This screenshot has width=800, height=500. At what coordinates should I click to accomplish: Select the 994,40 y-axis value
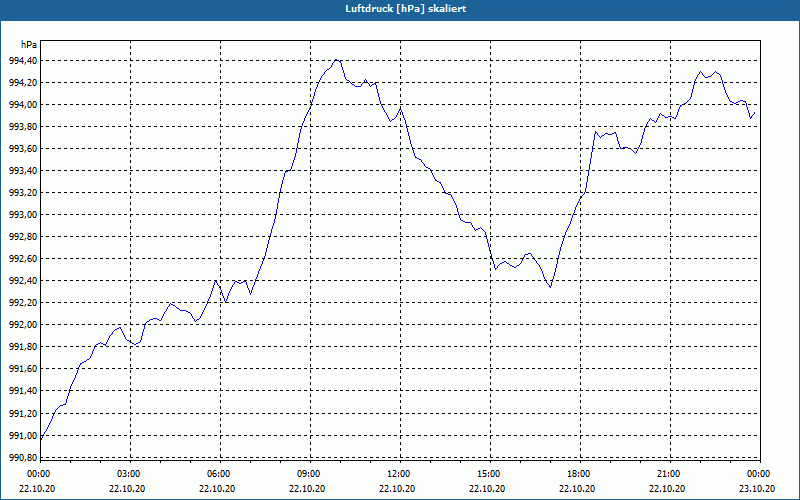23,61
